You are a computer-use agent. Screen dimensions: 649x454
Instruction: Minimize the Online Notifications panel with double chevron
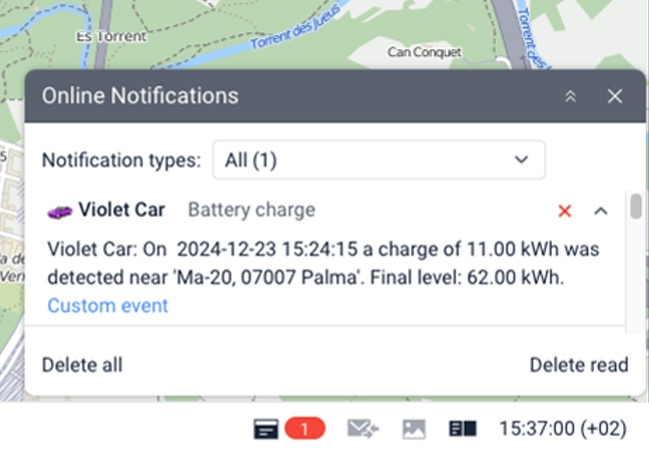[571, 96]
